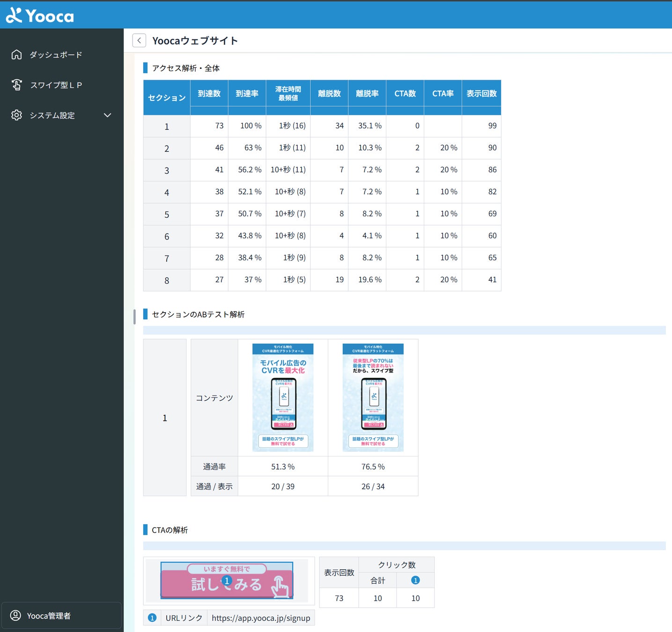Click the Yooca logo in the header

pyautogui.click(x=40, y=15)
